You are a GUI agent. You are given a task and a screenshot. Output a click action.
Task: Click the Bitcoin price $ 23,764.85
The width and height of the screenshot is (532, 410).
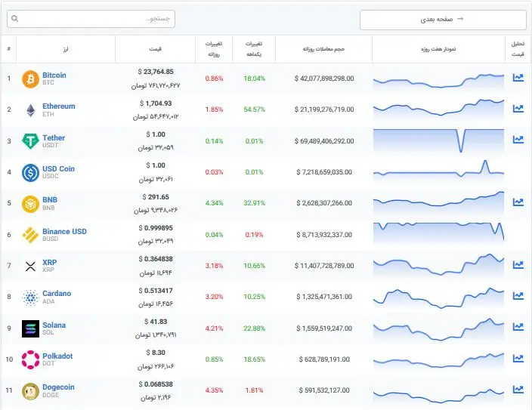pos(156,72)
